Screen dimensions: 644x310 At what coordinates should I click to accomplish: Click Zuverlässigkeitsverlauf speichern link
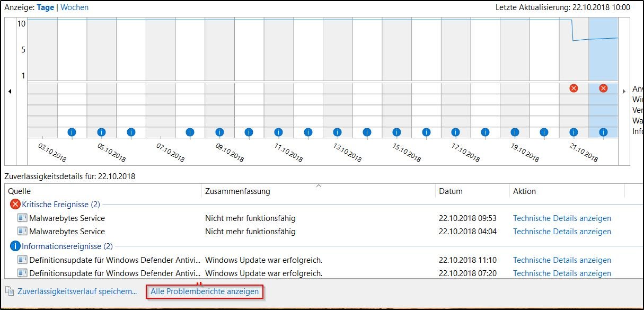tap(77, 291)
